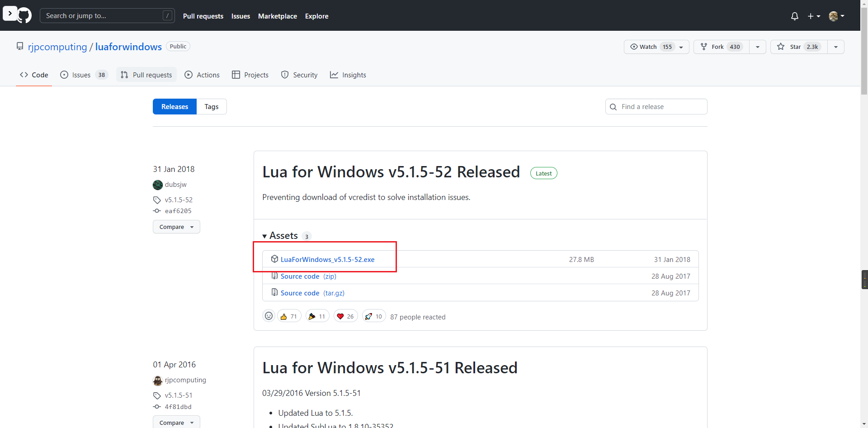
Task: Click the Issues count badge 38
Action: 102,75
